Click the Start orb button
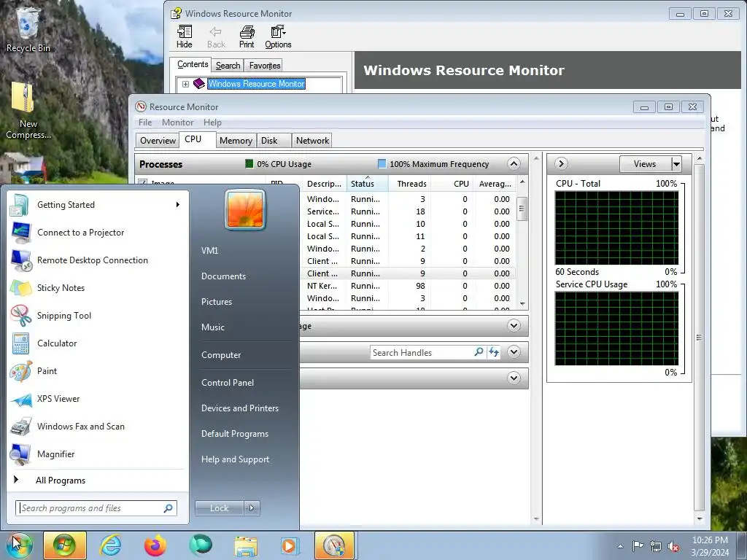 click(19, 545)
